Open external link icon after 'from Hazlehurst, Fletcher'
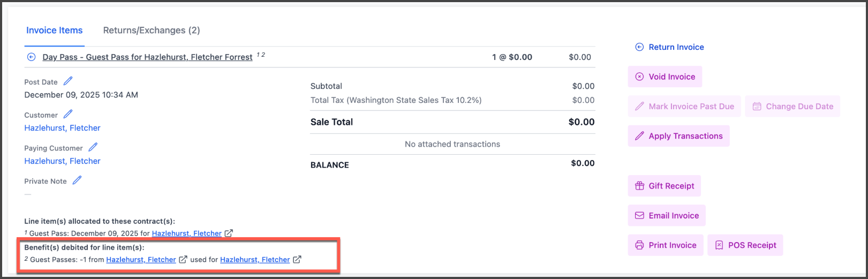 183,260
